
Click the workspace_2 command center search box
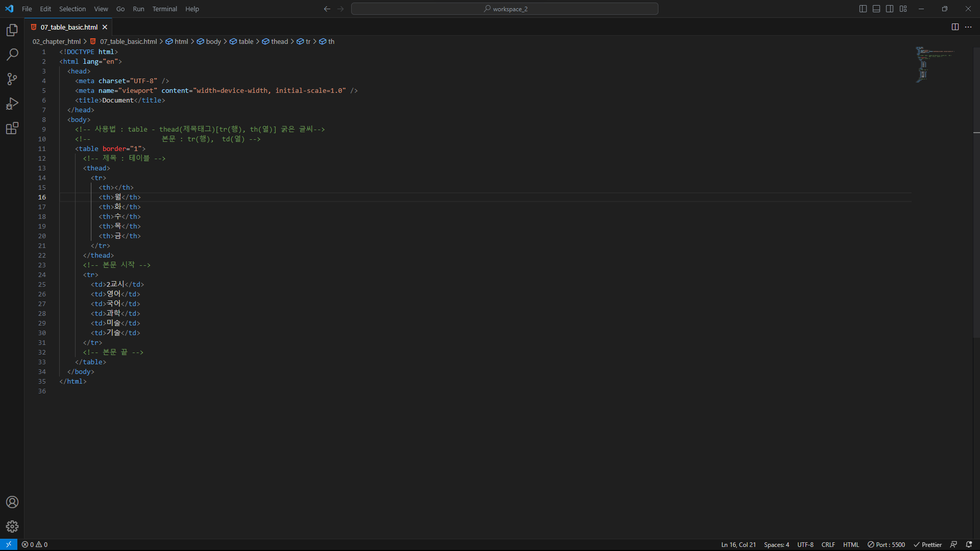pos(504,9)
